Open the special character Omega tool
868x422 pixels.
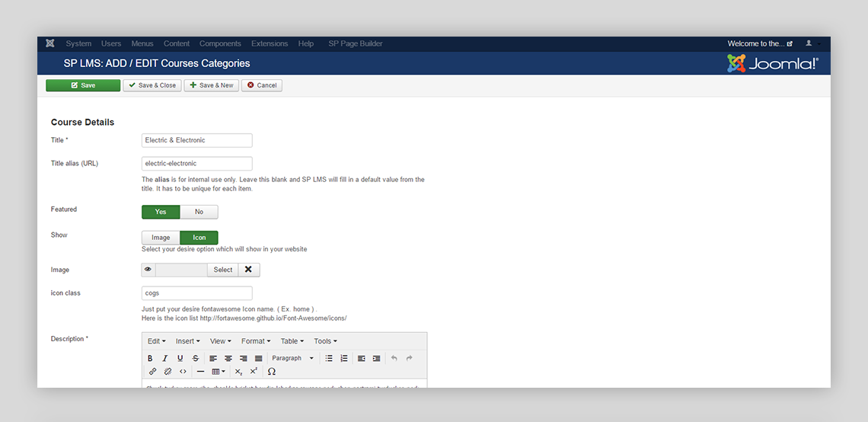(271, 372)
